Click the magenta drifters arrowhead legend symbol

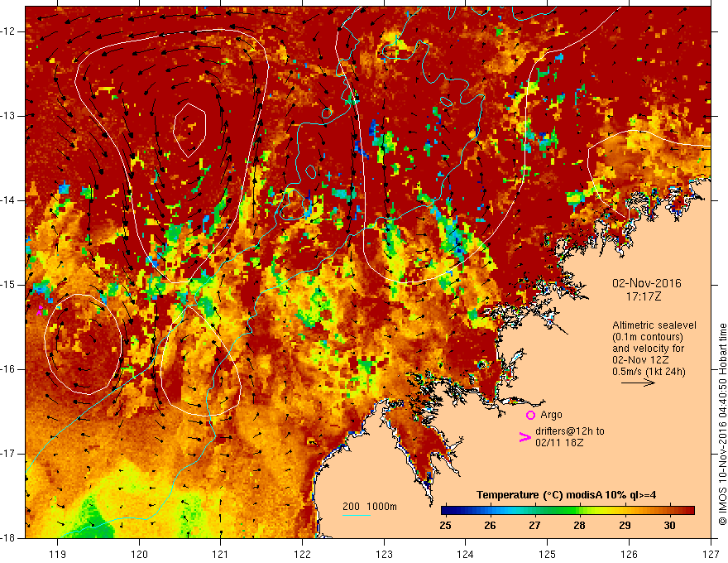524,437
